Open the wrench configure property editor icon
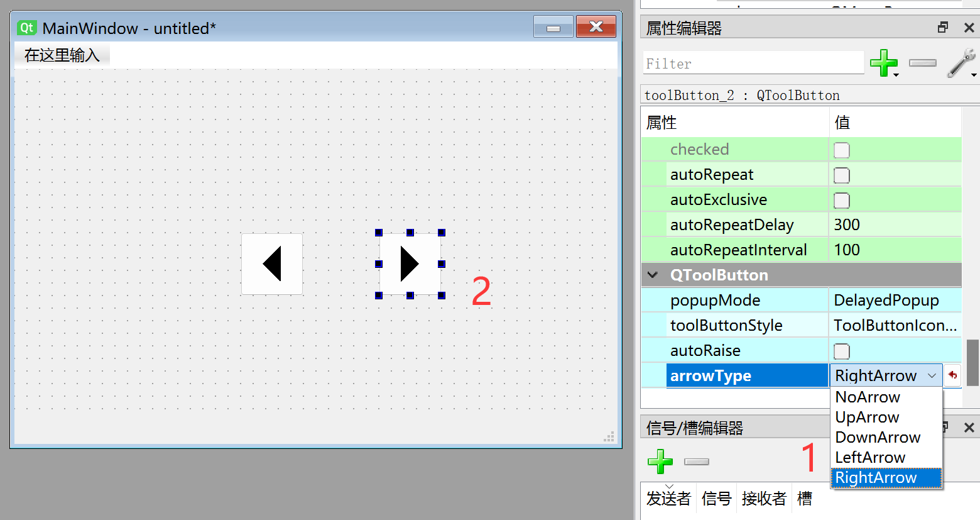The height and width of the screenshot is (520, 980). (961, 63)
